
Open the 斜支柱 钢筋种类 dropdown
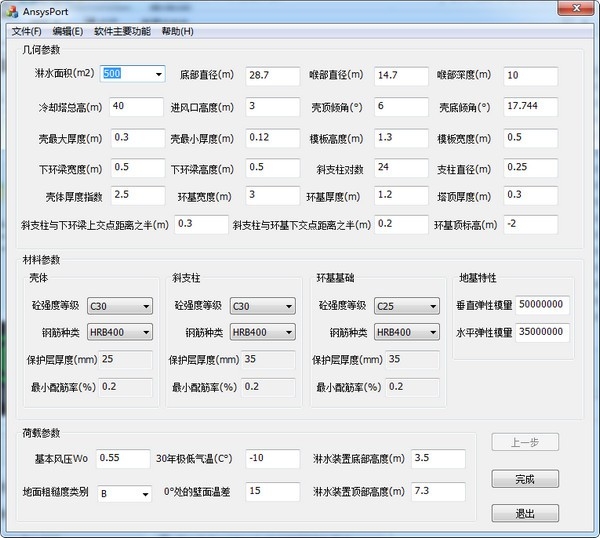(x=262, y=332)
